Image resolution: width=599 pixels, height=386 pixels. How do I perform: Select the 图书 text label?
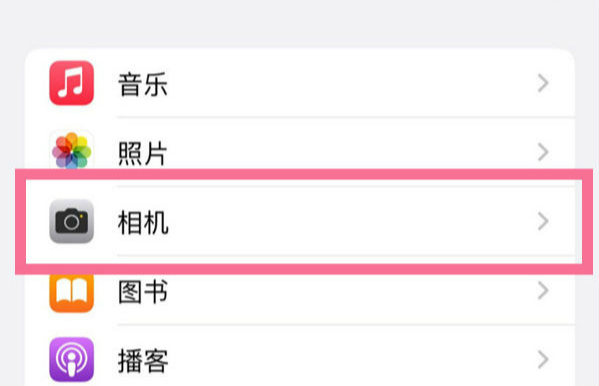(x=143, y=292)
